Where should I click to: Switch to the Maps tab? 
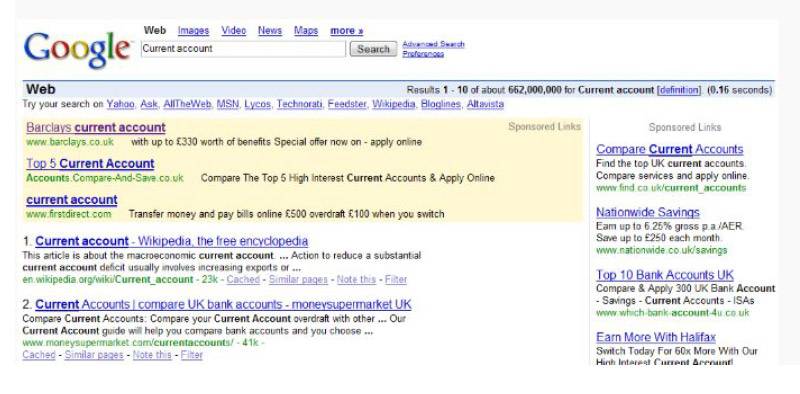point(306,31)
